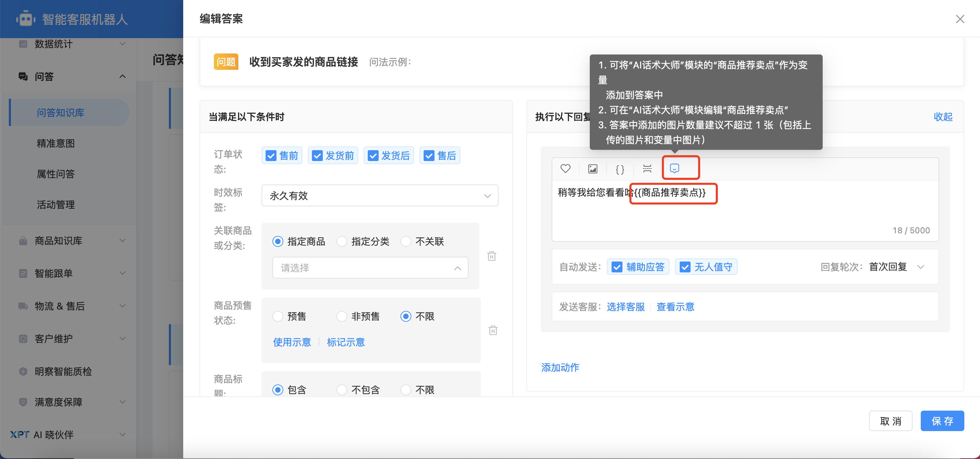Uncheck the 发货后 order status checkbox
980x459 pixels.
373,156
